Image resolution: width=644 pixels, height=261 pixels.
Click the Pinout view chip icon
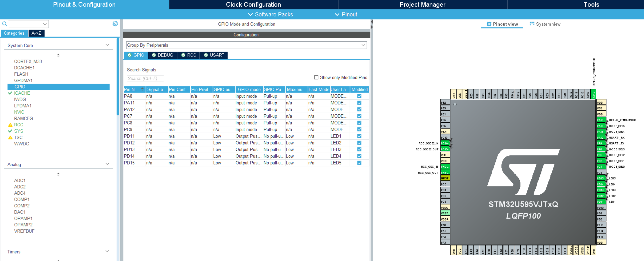coord(489,24)
